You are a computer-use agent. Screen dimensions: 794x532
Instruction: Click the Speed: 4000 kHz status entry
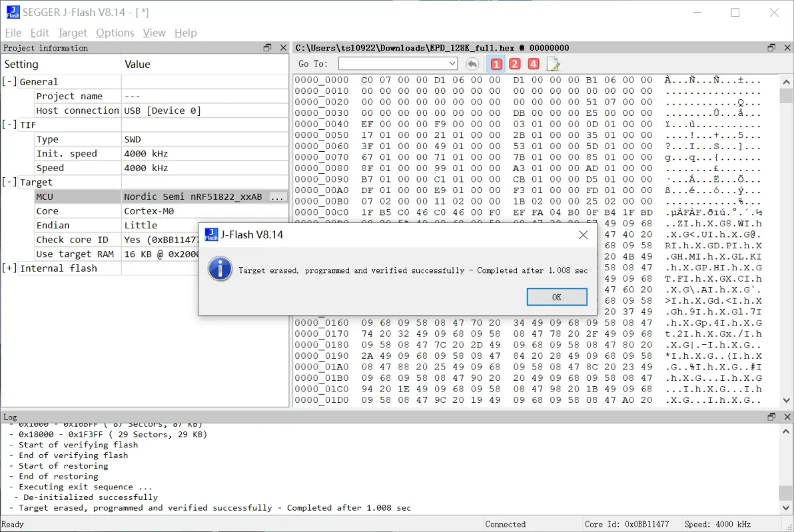click(717, 525)
